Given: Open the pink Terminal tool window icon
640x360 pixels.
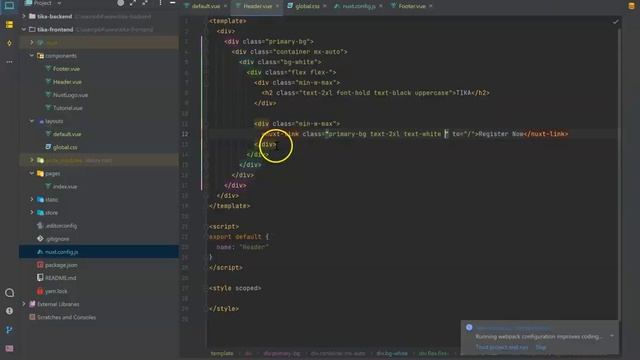Looking at the screenshot, I should [x=9, y=348].
